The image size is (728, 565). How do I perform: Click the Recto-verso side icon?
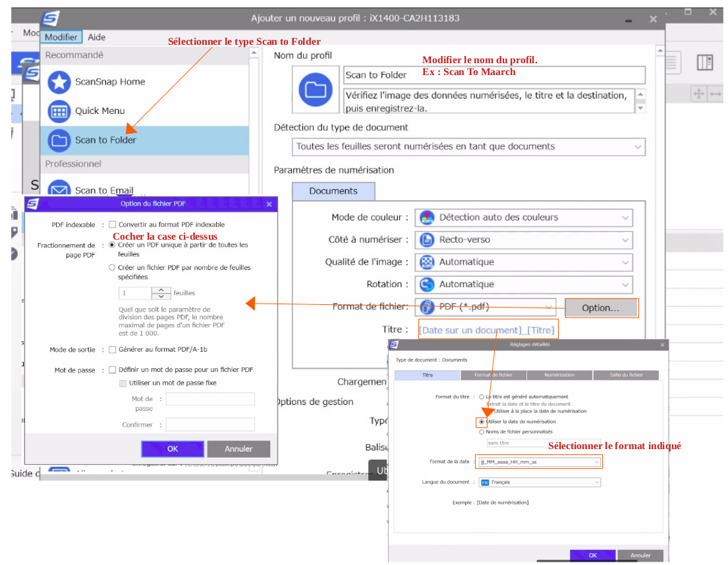427,240
